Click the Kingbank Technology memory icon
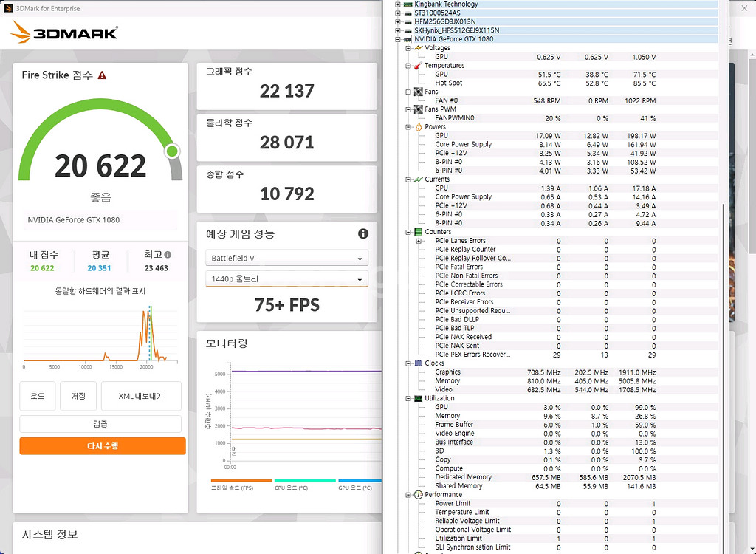This screenshot has width=756, height=554. tap(408, 4)
